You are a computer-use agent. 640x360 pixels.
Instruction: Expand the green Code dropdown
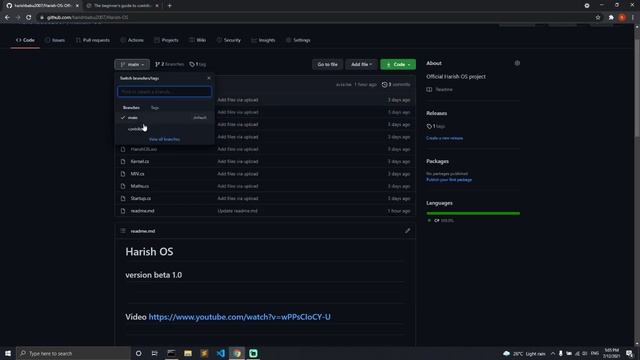[x=398, y=64]
